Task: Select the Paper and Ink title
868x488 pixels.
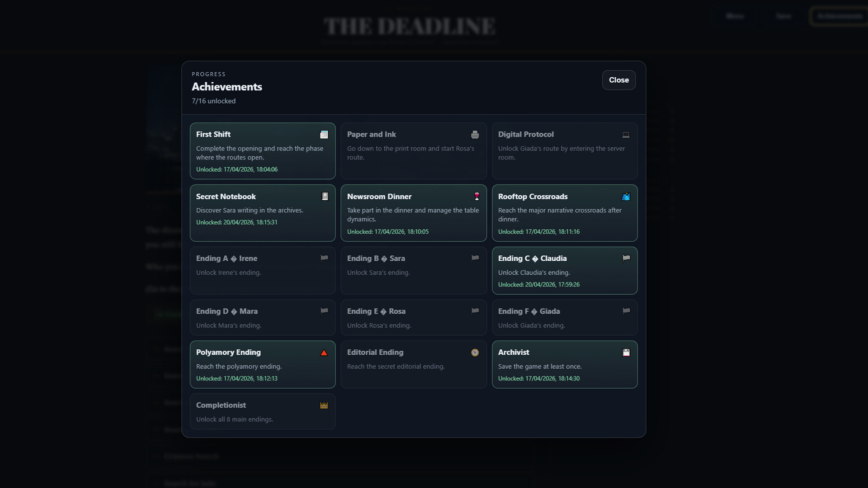Action: pyautogui.click(x=371, y=134)
